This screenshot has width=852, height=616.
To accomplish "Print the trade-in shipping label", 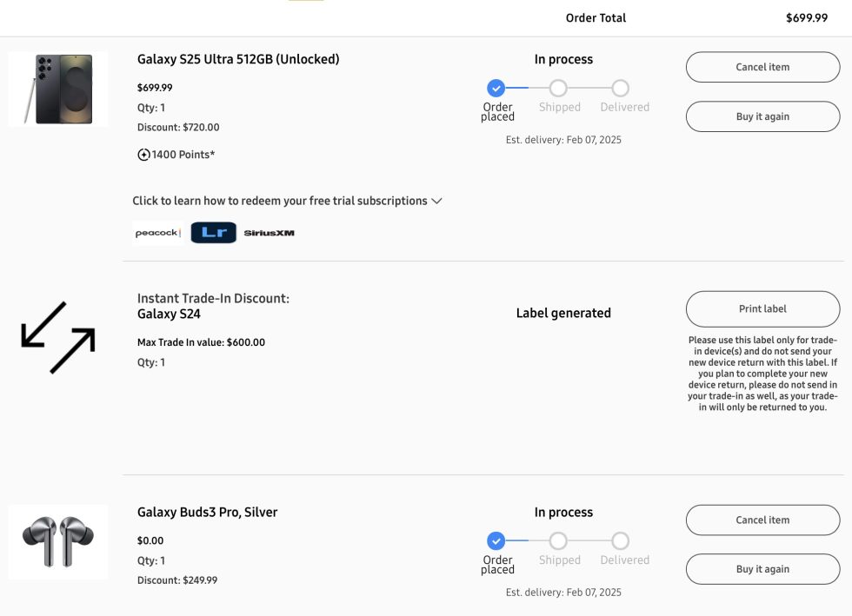I will tap(762, 308).
